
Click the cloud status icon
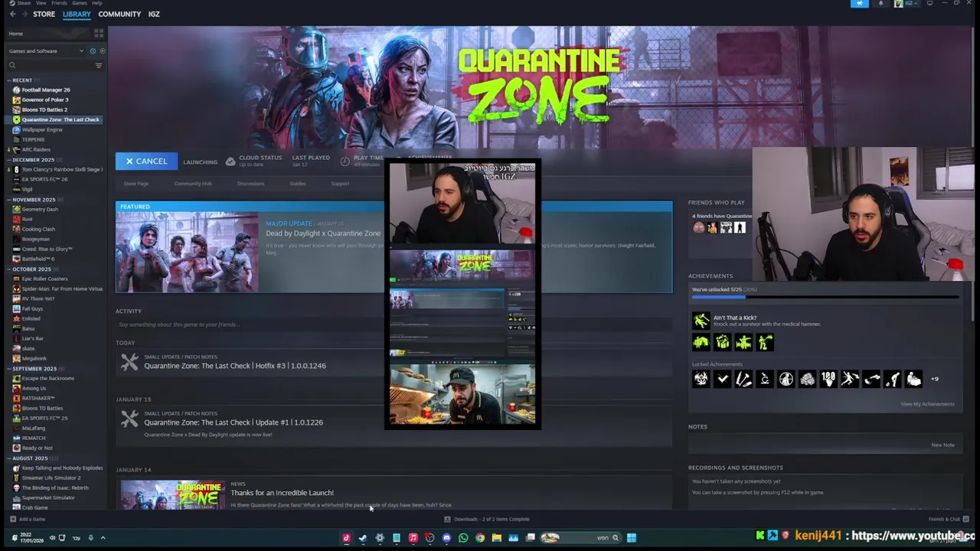[x=230, y=161]
